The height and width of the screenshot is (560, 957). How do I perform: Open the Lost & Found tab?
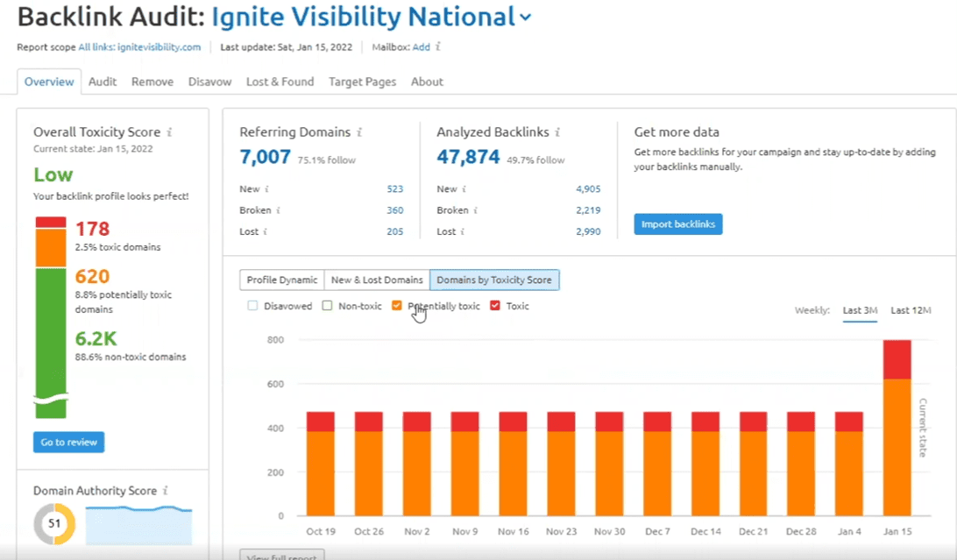[280, 82]
